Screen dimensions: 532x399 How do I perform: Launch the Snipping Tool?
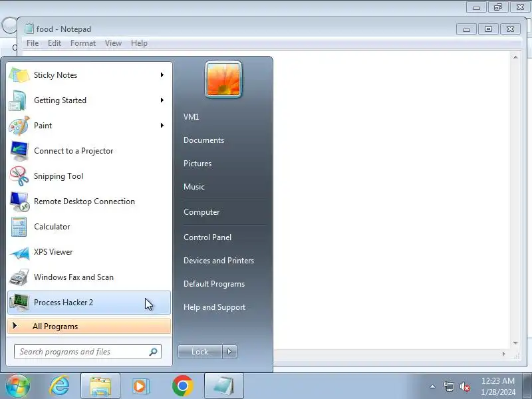click(x=89, y=176)
